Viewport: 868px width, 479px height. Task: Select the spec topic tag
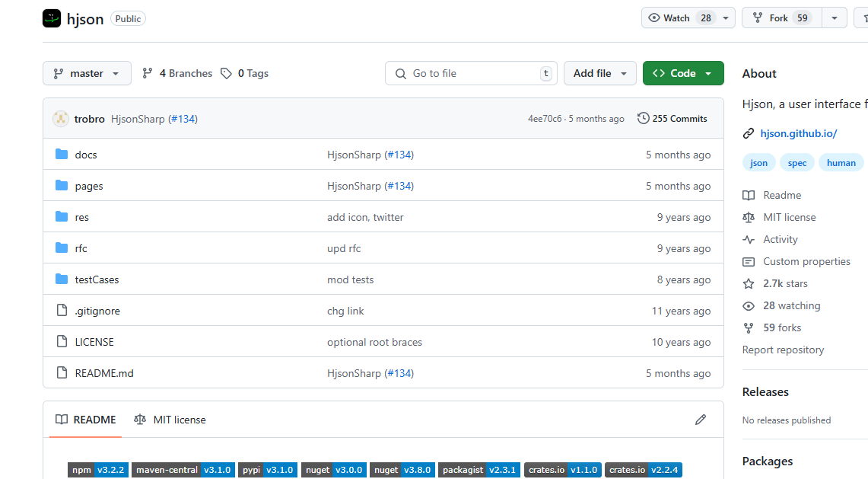click(797, 162)
